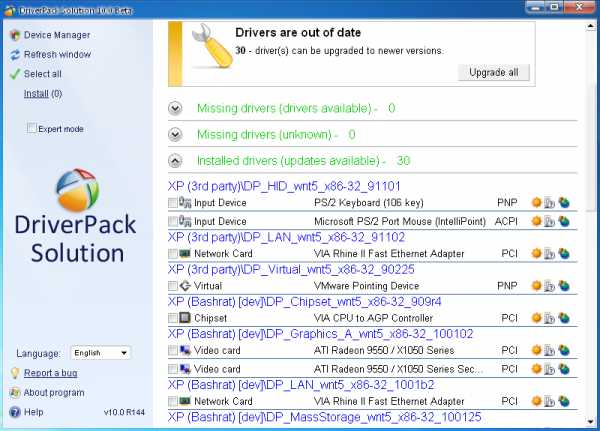Click the 'Missing drivers (unknown) - 0' text
The height and width of the screenshot is (431, 600).
[x=276, y=135]
